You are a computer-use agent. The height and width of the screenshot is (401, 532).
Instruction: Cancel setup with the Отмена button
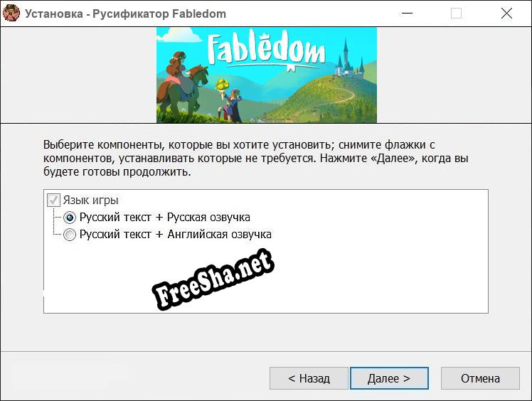point(480,378)
